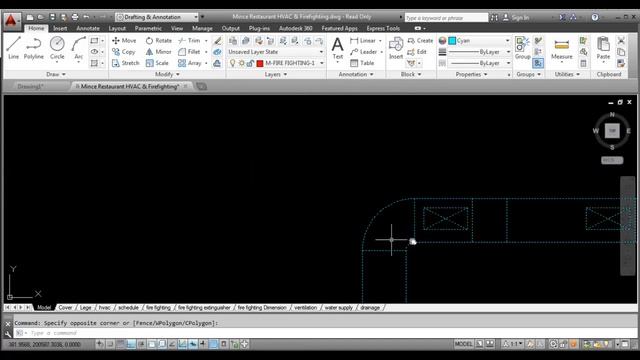Click the Leader tool
The height and width of the screenshot is (360, 640).
click(363, 52)
